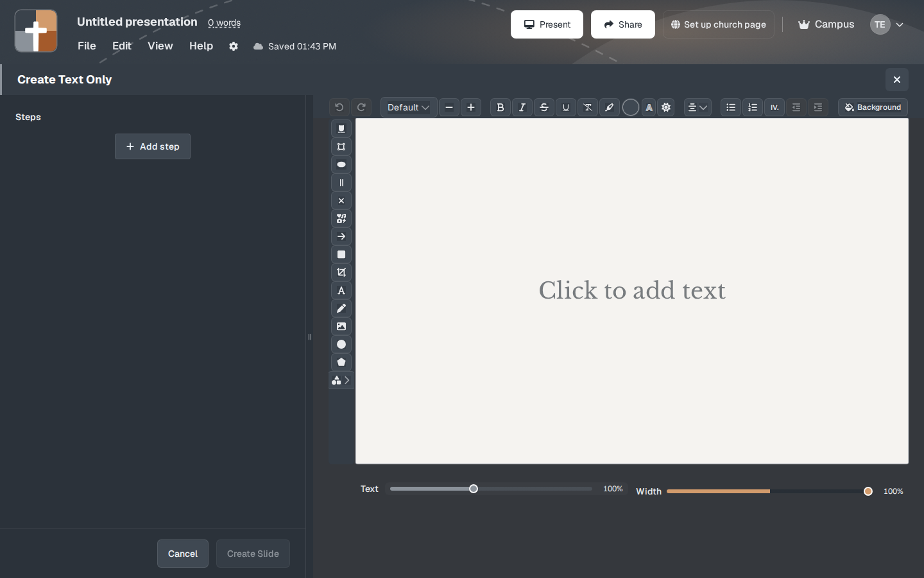
Task: Select the highlighter tool
Action: pos(610,107)
